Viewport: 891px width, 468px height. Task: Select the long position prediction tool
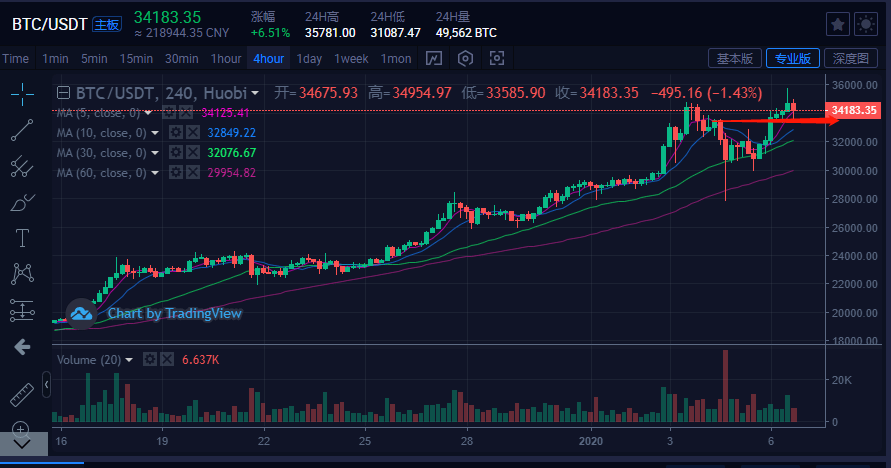pos(22,311)
